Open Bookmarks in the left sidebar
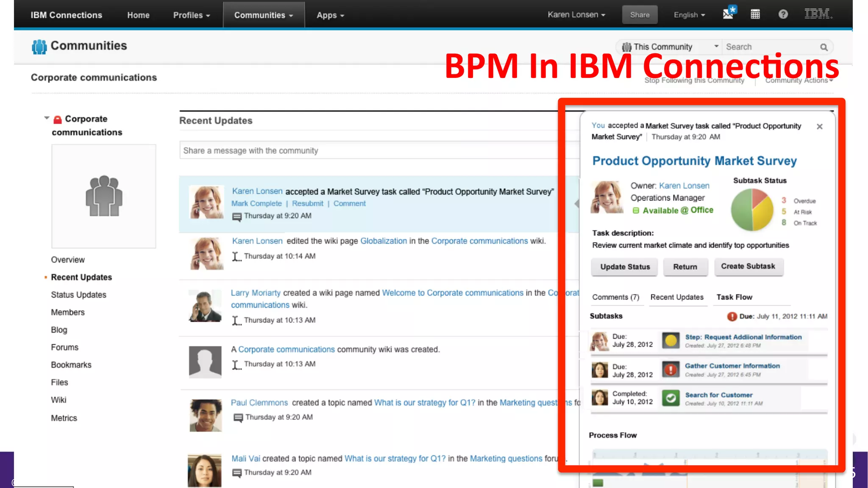This screenshot has width=868, height=488. pyautogui.click(x=71, y=365)
